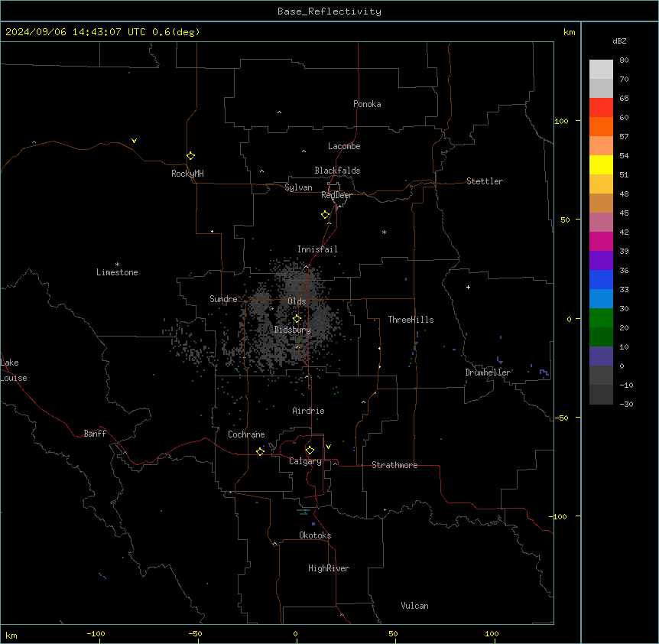This screenshot has height=644, width=659.
Task: Click the Strathmore label
Action: (394, 465)
